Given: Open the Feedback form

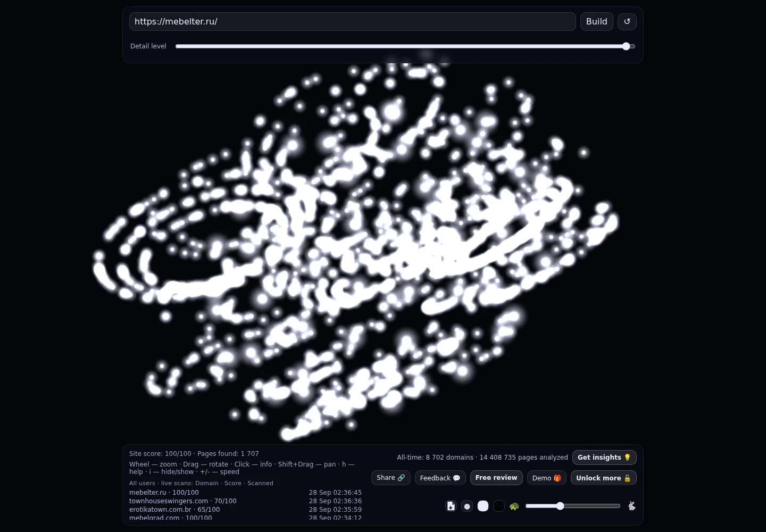Looking at the screenshot, I should [440, 478].
